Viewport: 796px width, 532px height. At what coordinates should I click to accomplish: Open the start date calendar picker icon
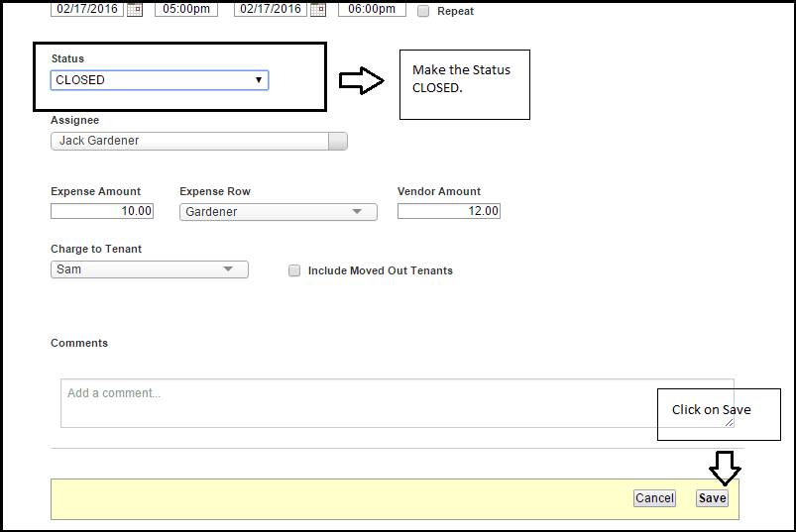click(135, 9)
